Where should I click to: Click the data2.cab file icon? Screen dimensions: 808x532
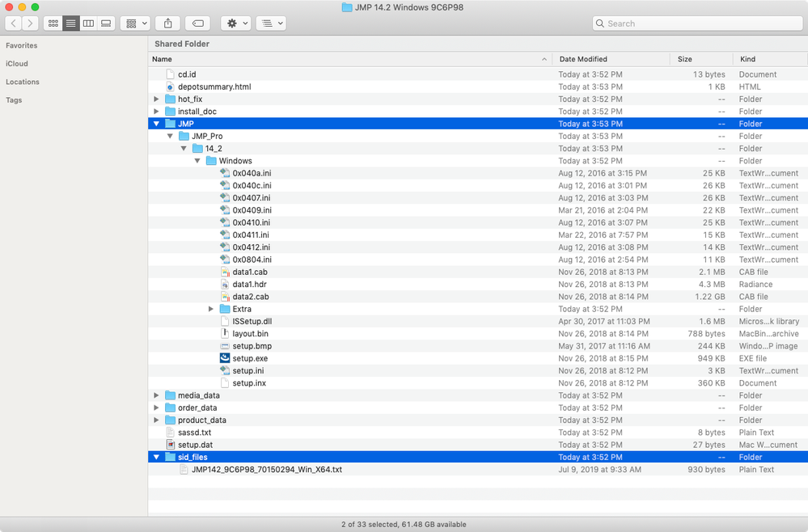click(x=225, y=297)
